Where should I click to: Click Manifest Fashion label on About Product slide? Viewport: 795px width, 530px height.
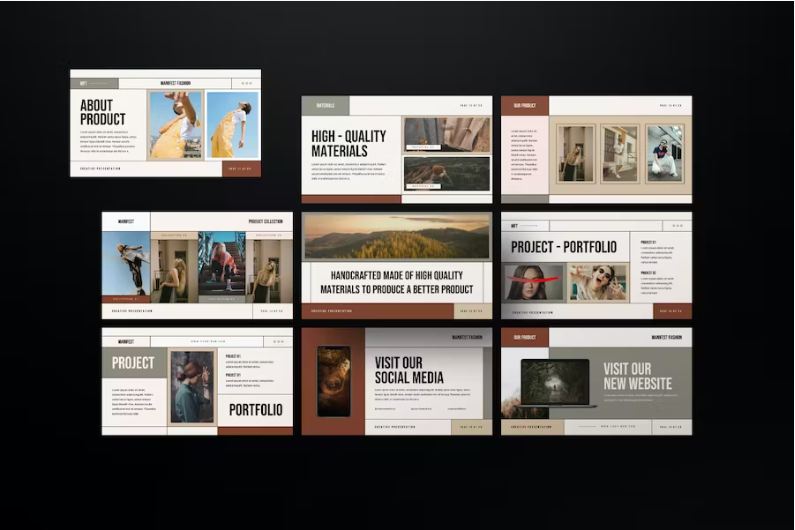pyautogui.click(x=175, y=83)
